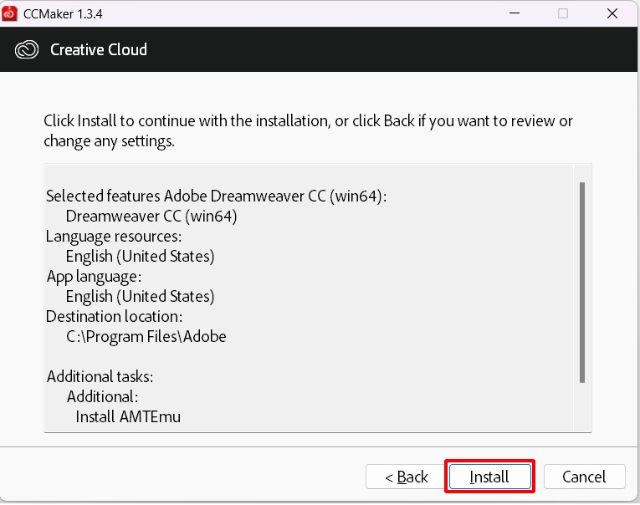The image size is (640, 505).
Task: Minimize the CCMaker window
Action: pyautogui.click(x=514, y=13)
